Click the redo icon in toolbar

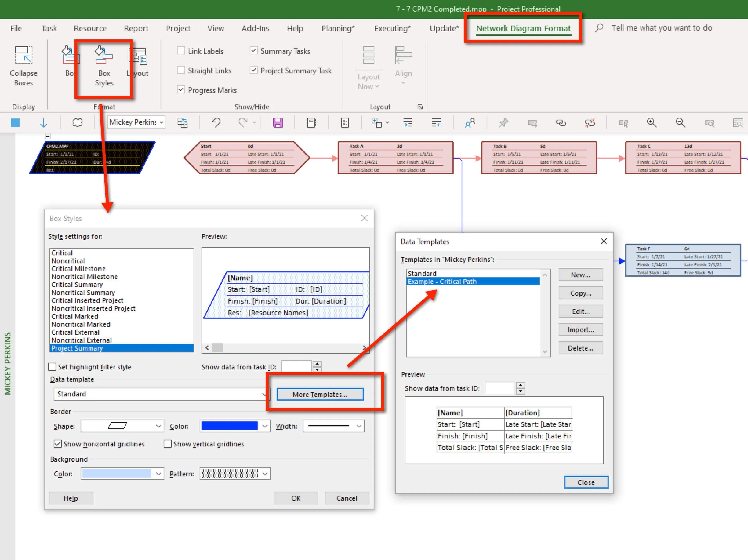coord(243,122)
